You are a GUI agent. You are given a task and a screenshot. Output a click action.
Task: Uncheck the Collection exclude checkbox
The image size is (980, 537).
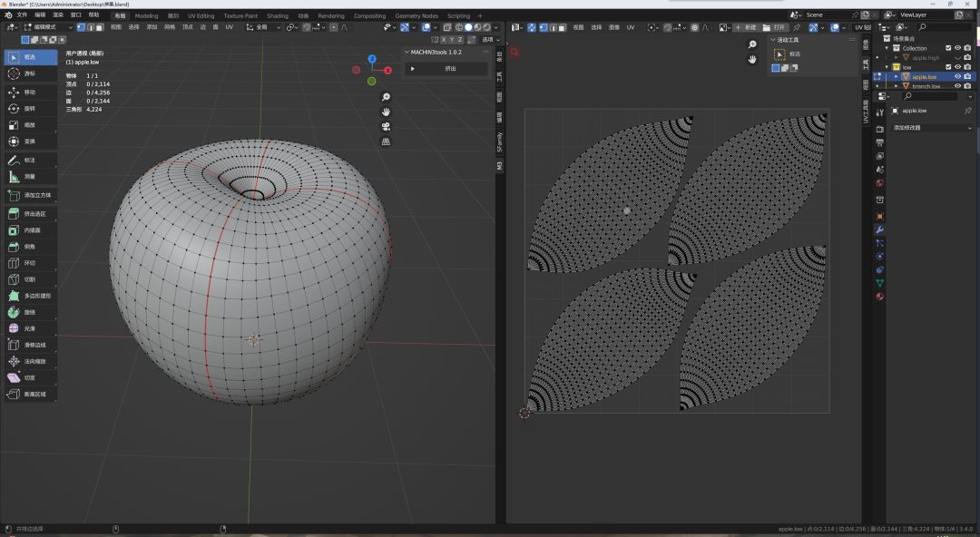coord(948,48)
